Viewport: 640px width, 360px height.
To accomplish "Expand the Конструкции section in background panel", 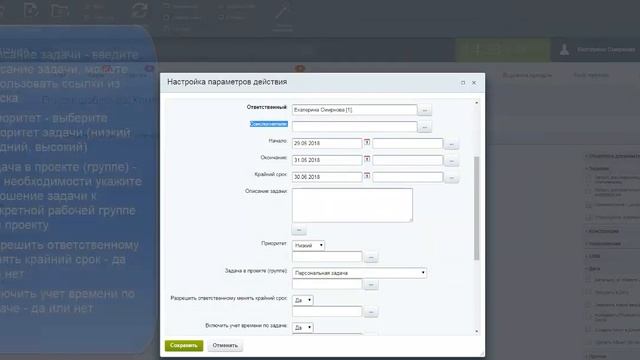I will tap(604, 231).
